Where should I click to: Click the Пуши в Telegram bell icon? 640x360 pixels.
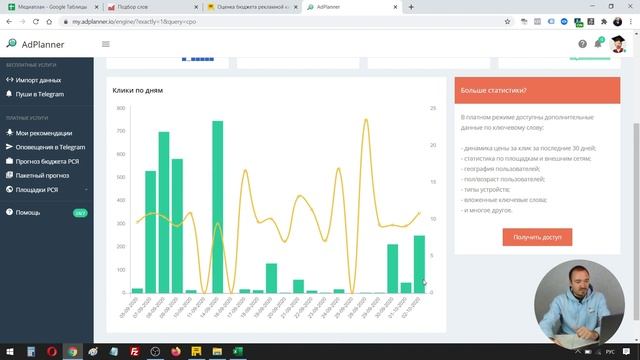9,93
